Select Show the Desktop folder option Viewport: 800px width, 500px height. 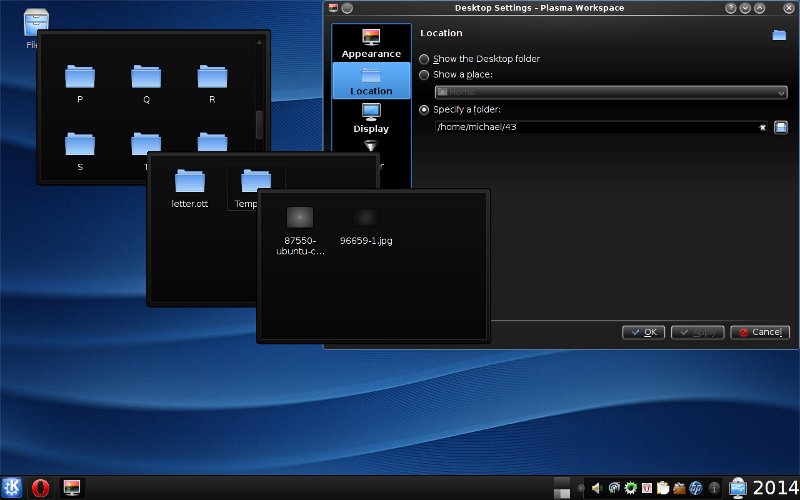tap(425, 59)
